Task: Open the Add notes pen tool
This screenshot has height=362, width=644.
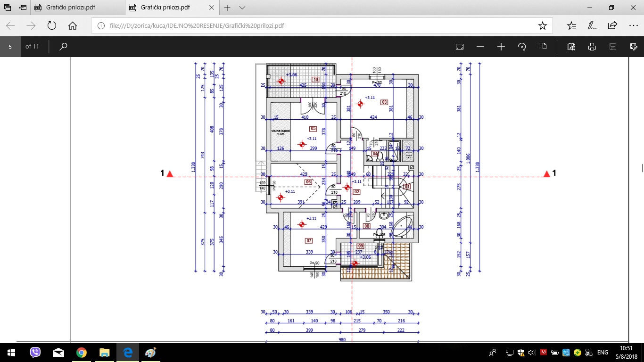Action: pyautogui.click(x=592, y=25)
